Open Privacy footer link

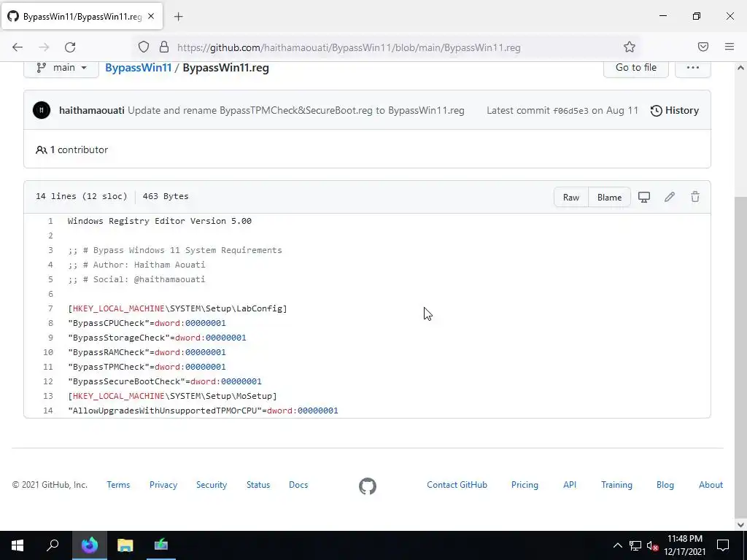click(x=163, y=485)
